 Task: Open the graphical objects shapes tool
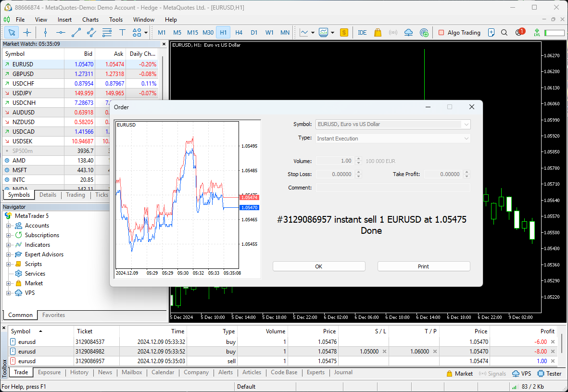[137, 33]
